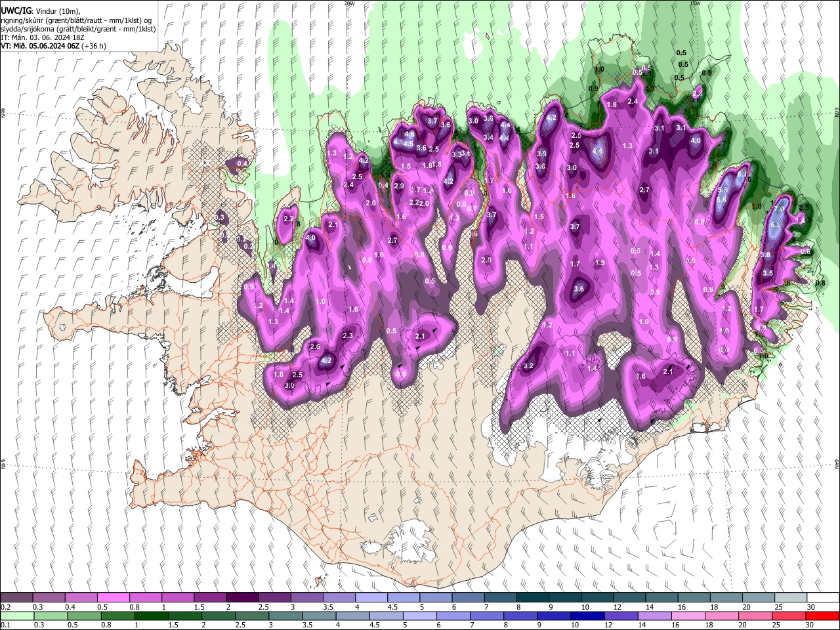Pick the darkest green 1–1.5 swatch, lower legend
Screen dimensions: 840x630
152,616
